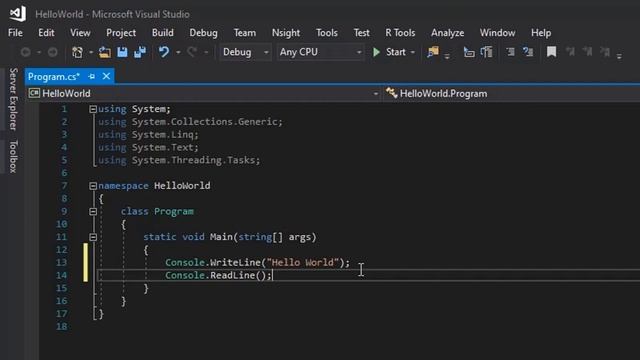
Task: Collapse the class Program block
Action: click(x=93, y=211)
